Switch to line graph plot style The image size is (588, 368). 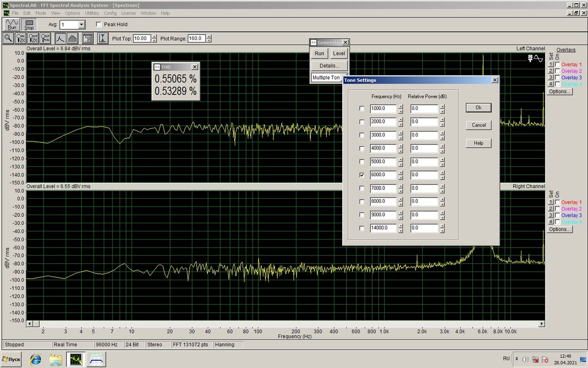click(61, 38)
